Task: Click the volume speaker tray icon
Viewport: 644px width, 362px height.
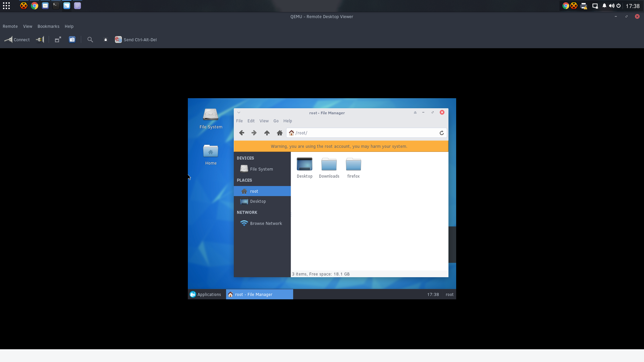Action: click(611, 6)
